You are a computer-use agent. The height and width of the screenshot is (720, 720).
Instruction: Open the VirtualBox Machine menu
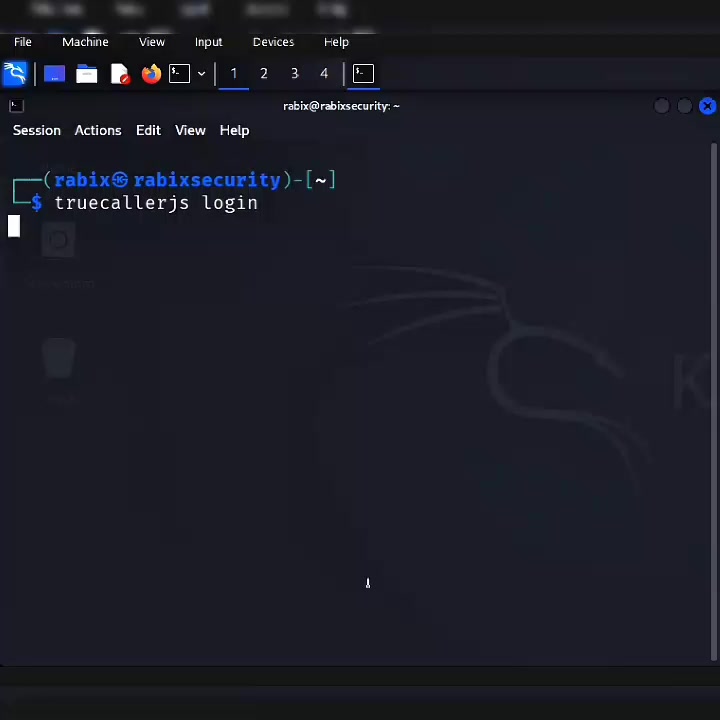point(85,42)
